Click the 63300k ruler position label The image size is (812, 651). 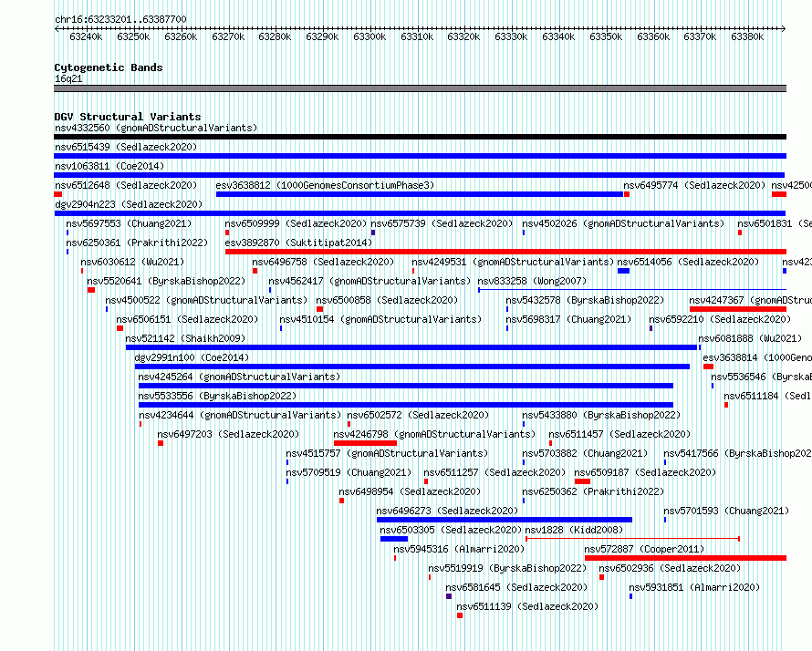[x=370, y=37]
